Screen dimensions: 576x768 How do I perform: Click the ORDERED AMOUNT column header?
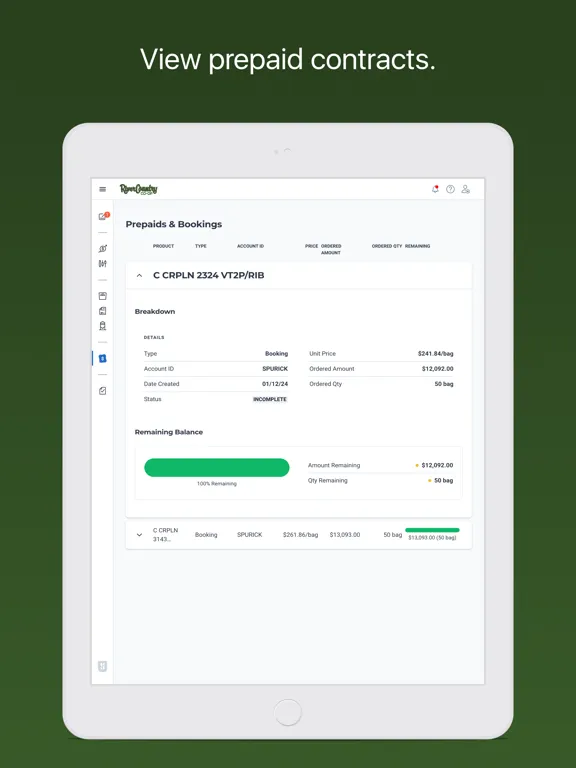click(331, 249)
